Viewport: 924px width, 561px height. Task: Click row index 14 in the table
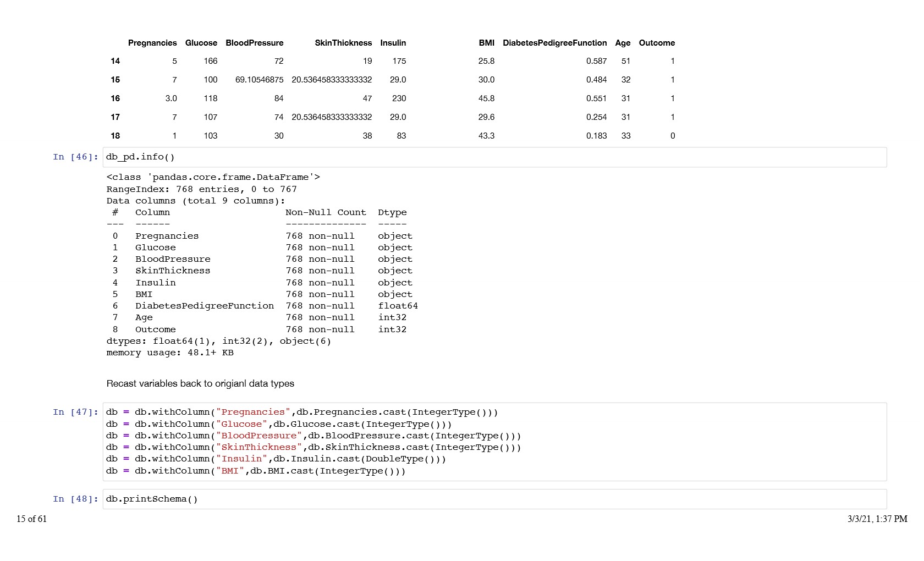[x=115, y=61]
